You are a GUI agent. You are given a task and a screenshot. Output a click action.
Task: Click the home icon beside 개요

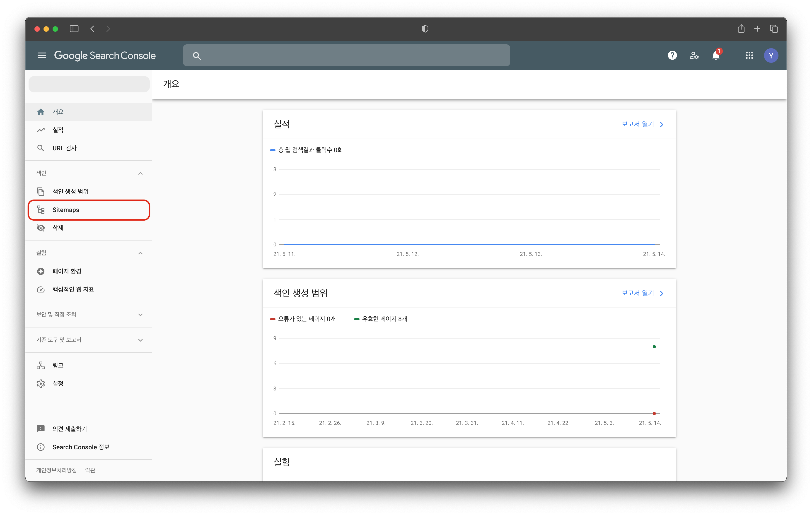[41, 112]
